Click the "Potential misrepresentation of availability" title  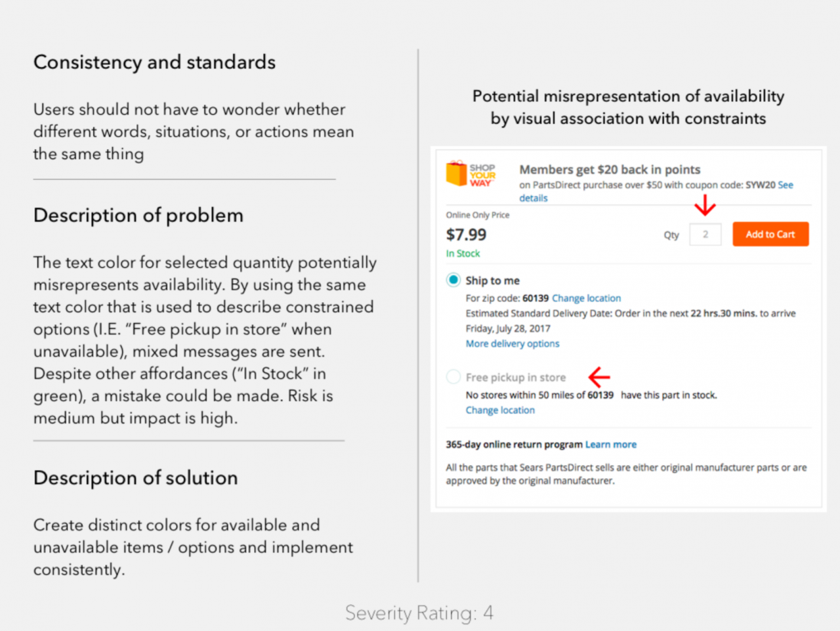coord(628,97)
